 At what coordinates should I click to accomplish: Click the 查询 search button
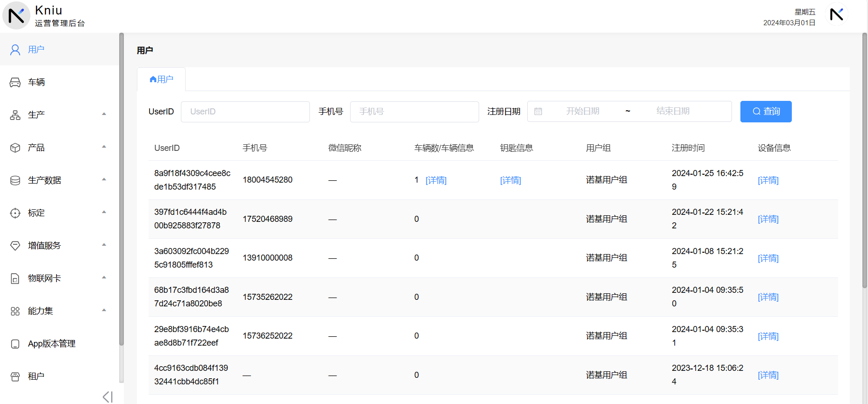tap(766, 112)
